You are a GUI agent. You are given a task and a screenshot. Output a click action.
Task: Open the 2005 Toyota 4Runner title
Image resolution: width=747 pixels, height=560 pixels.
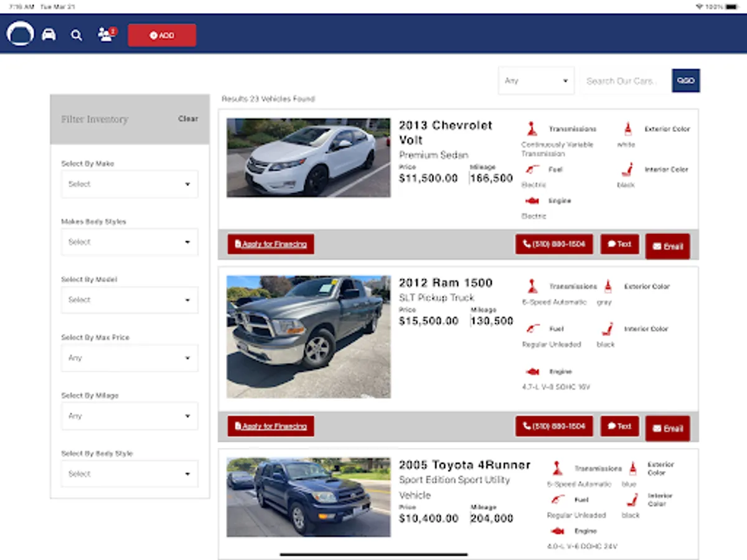click(465, 465)
